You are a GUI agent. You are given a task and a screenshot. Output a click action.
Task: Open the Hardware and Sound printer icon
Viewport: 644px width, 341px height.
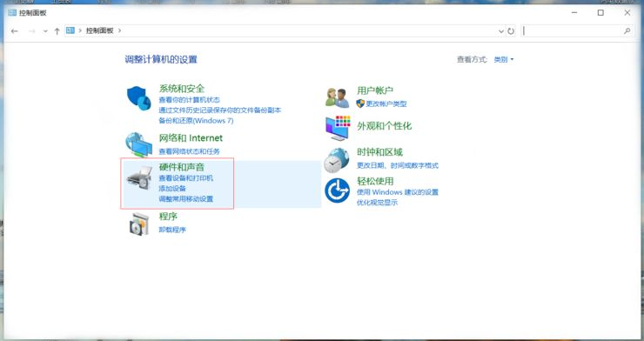pyautogui.click(x=139, y=178)
